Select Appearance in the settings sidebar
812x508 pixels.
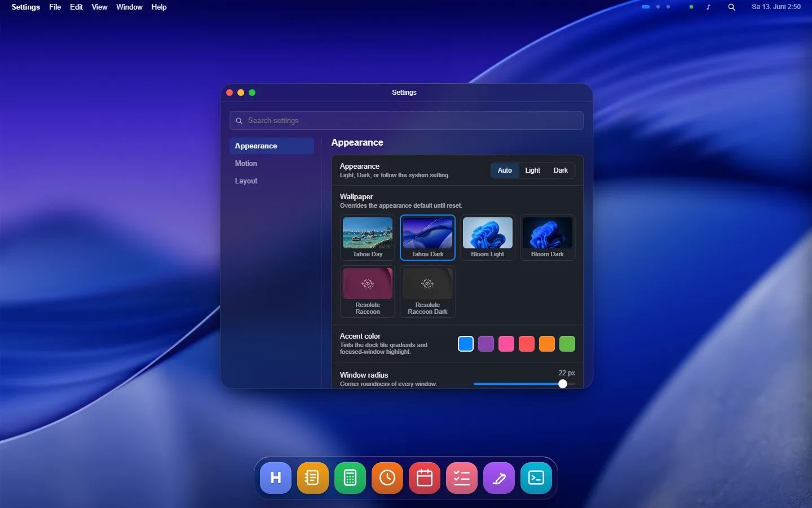point(272,146)
